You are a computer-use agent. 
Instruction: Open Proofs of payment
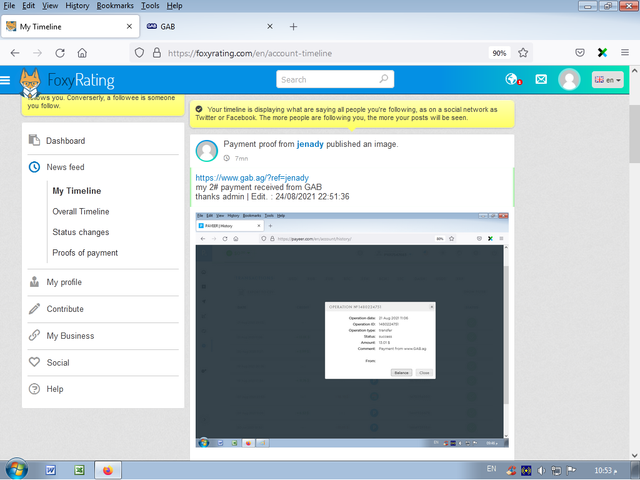point(85,253)
